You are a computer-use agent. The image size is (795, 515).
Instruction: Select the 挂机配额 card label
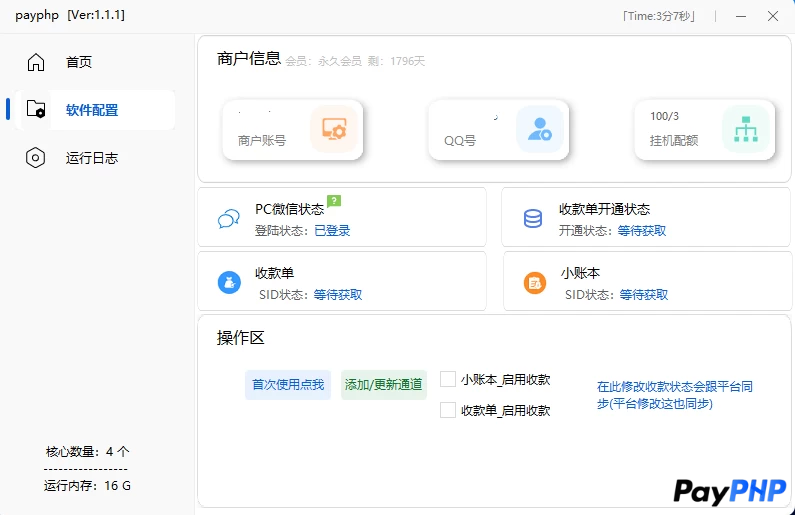pos(674,140)
